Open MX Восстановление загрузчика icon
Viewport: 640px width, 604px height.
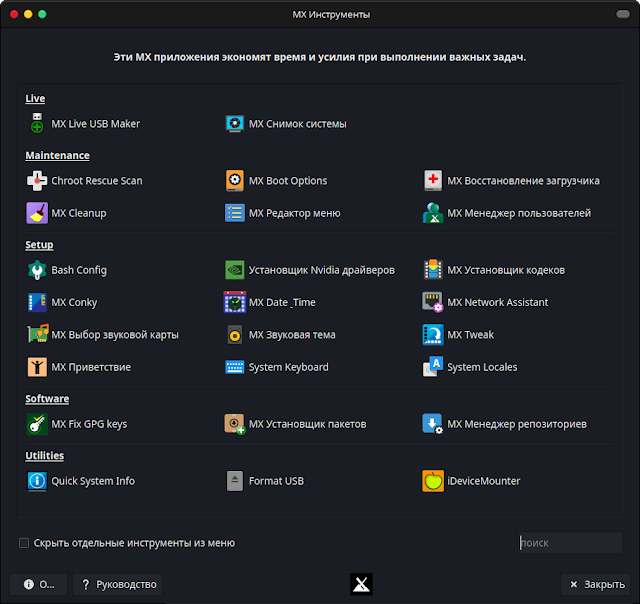coord(433,180)
